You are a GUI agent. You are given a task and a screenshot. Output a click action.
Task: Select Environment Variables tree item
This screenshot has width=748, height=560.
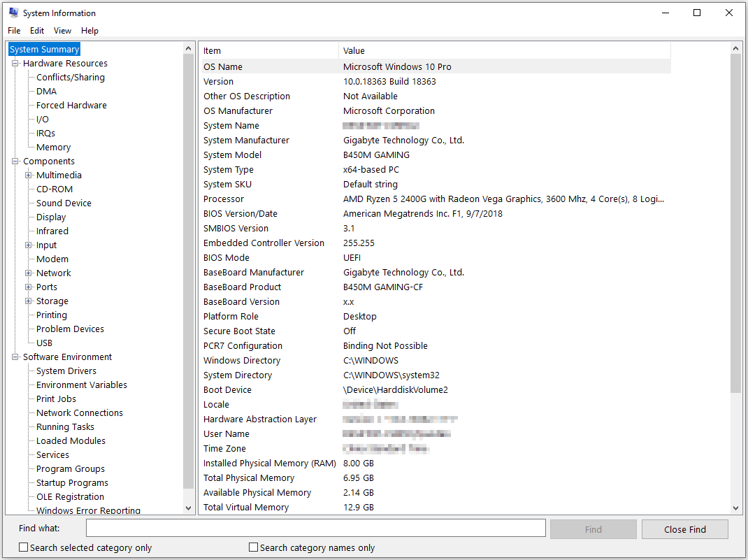(x=82, y=385)
